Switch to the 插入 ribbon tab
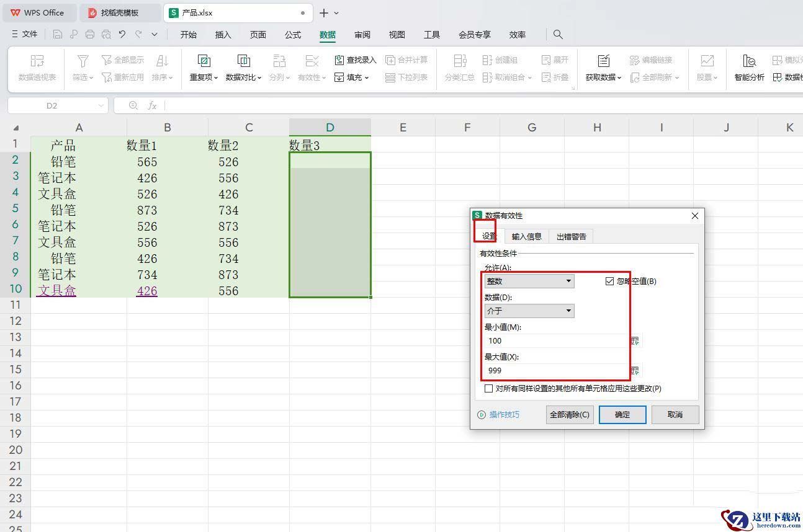 point(223,35)
